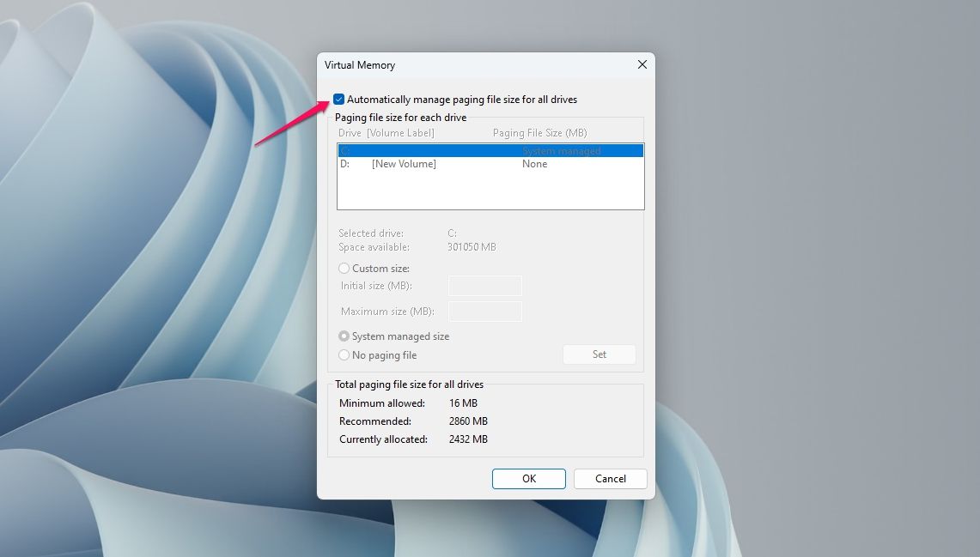Image resolution: width=980 pixels, height=557 pixels.
Task: Dismiss the dialog using Cancel
Action: pyautogui.click(x=610, y=478)
